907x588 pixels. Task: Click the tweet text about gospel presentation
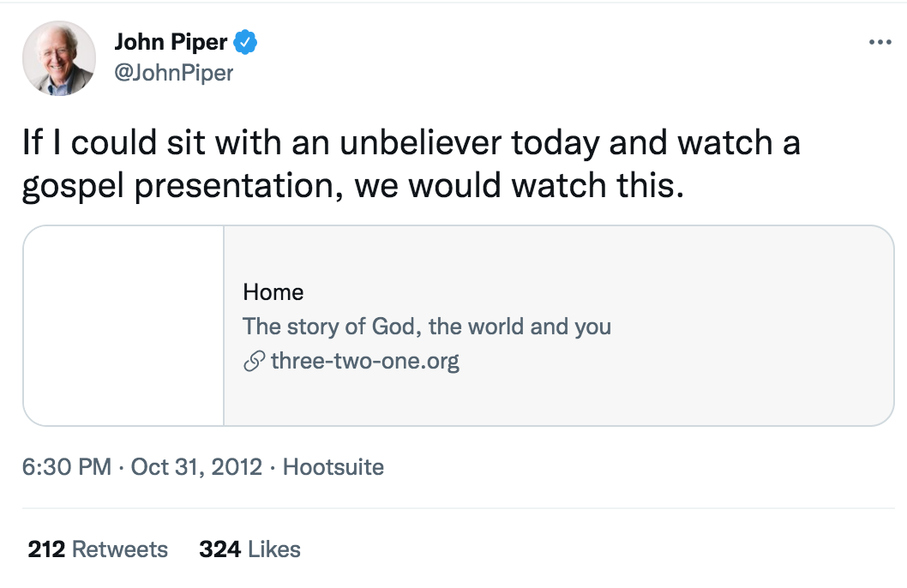click(x=411, y=165)
